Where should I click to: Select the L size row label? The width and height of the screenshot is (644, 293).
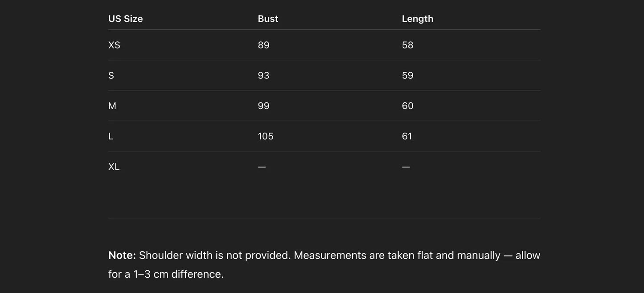pos(111,136)
